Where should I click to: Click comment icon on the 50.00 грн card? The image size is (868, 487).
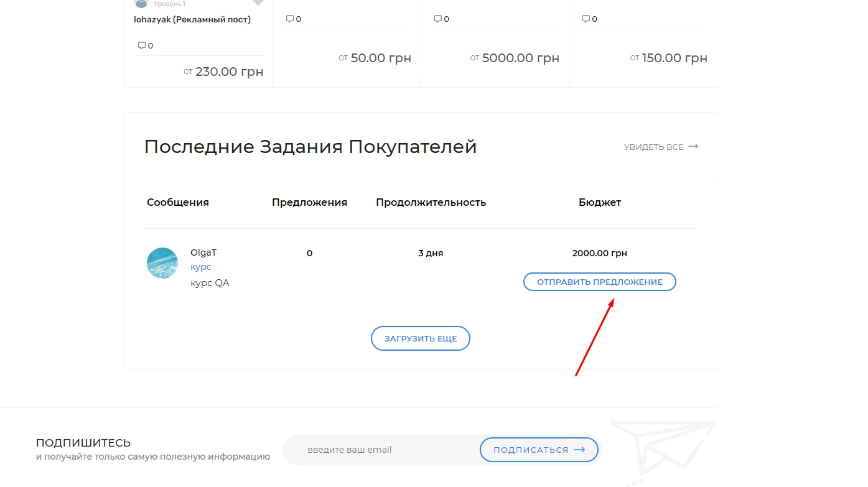[289, 19]
